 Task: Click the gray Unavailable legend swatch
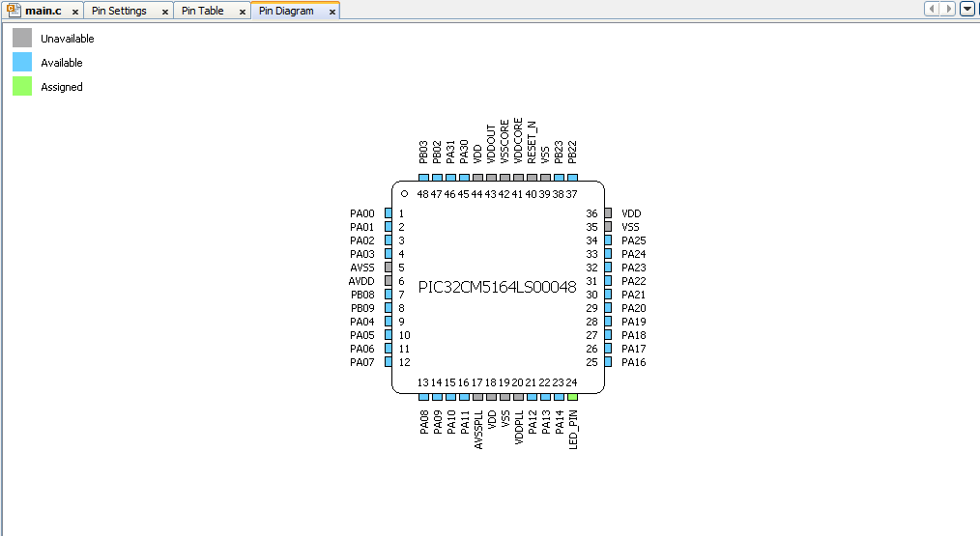pyautogui.click(x=22, y=39)
